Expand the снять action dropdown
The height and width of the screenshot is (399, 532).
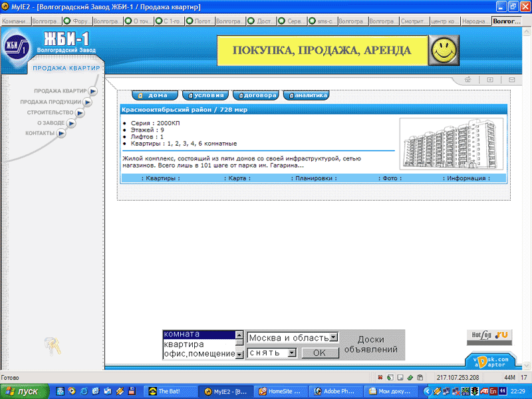272,353
